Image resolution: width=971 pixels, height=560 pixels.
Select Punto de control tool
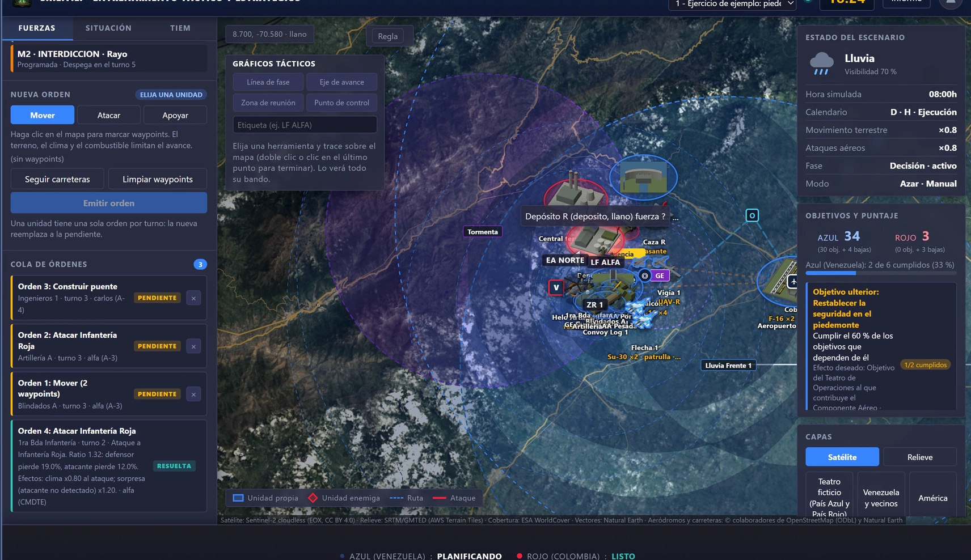click(x=342, y=103)
